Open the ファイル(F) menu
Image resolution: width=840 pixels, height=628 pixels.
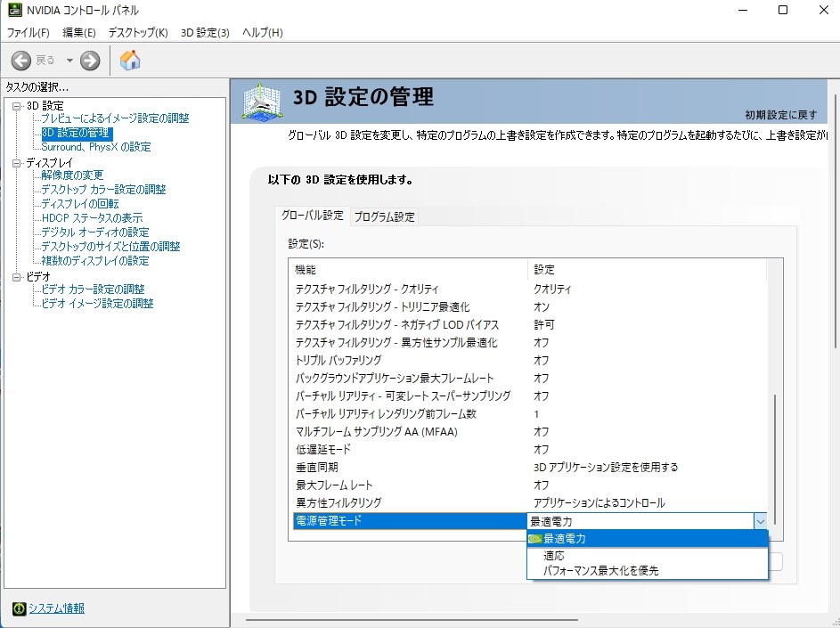coord(28,33)
